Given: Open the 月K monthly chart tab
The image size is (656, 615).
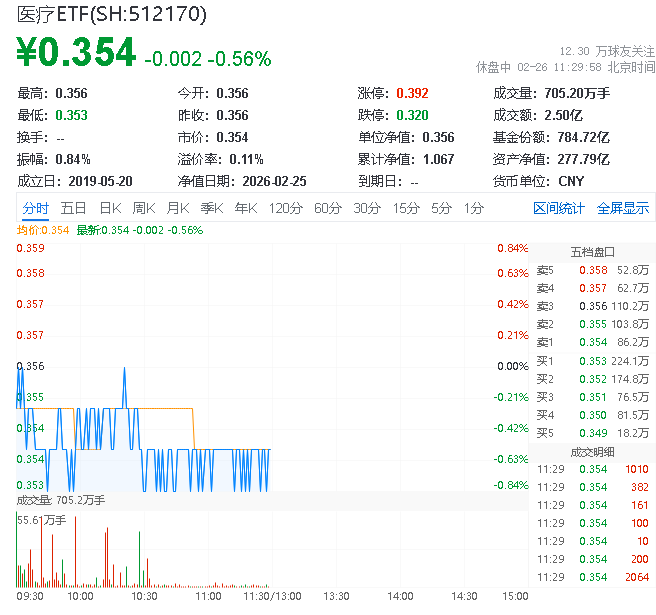Looking at the screenshot, I should (x=177, y=208).
